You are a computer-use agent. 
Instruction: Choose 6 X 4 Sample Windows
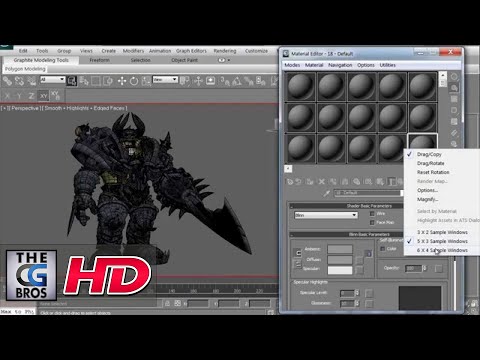click(x=442, y=250)
